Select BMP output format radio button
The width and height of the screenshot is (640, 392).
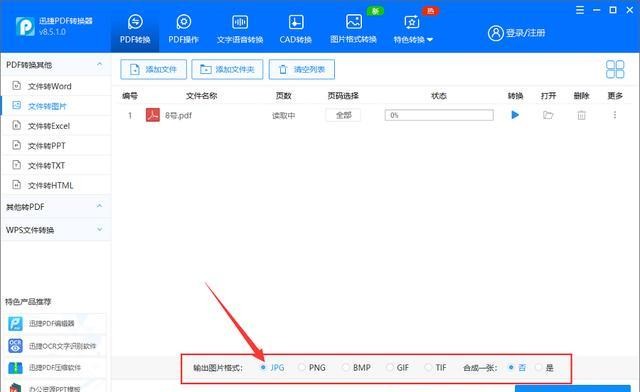[346, 368]
